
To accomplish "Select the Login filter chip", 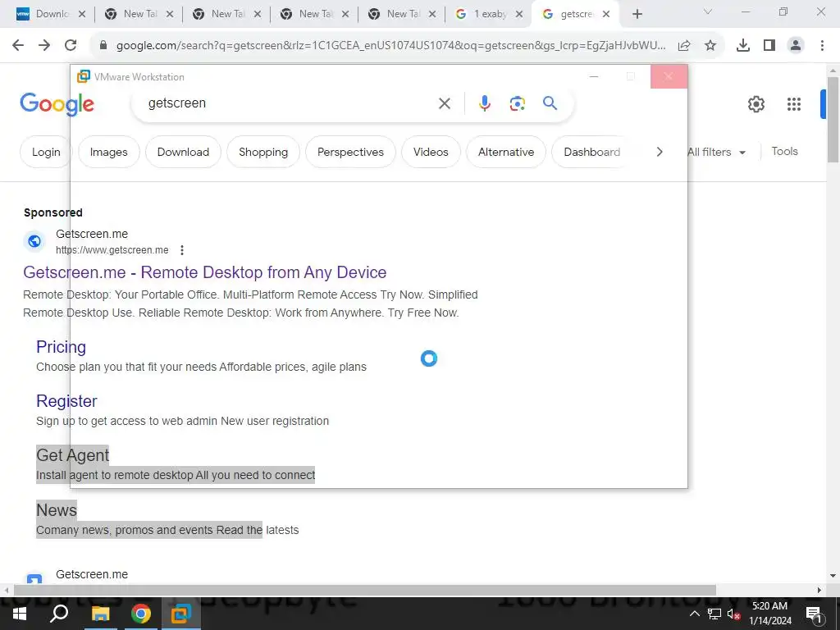I will tap(45, 152).
